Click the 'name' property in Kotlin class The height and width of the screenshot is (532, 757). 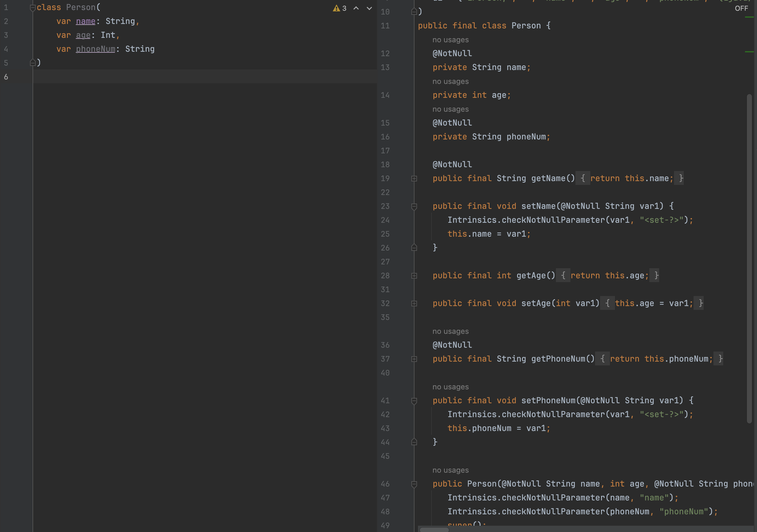coord(86,21)
